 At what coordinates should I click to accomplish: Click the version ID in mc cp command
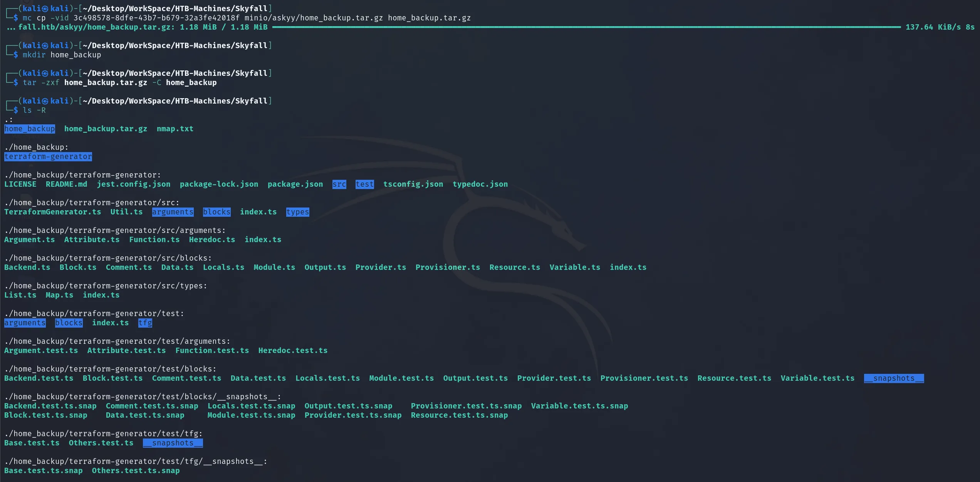[156, 18]
